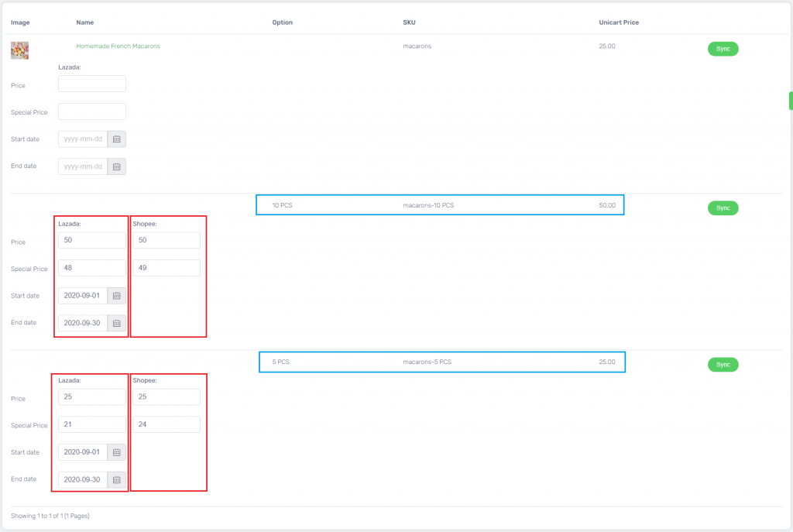Open the calendar picker for the top End date
Image resolution: width=793 pixels, height=532 pixels.
pyautogui.click(x=116, y=166)
